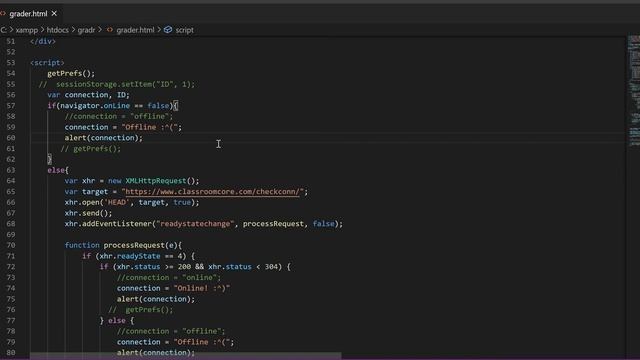Click 'xhr.readyState' on line 71

click(130, 256)
